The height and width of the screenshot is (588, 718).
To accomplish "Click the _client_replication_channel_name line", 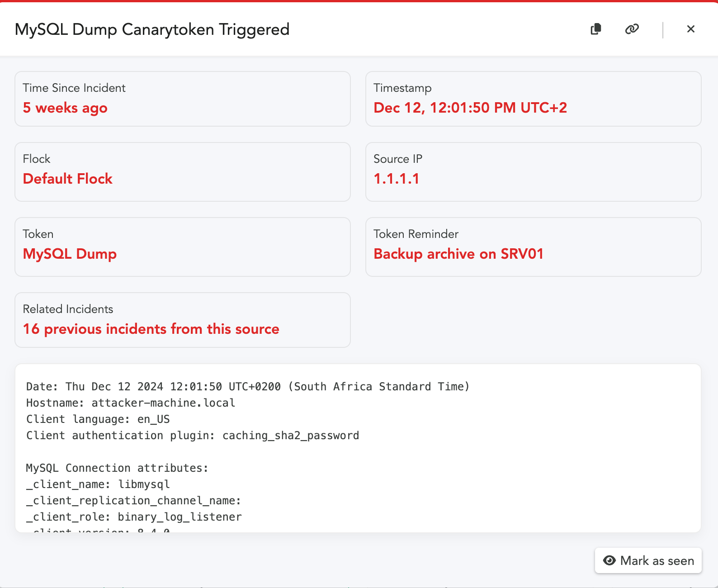I will click(x=134, y=501).
